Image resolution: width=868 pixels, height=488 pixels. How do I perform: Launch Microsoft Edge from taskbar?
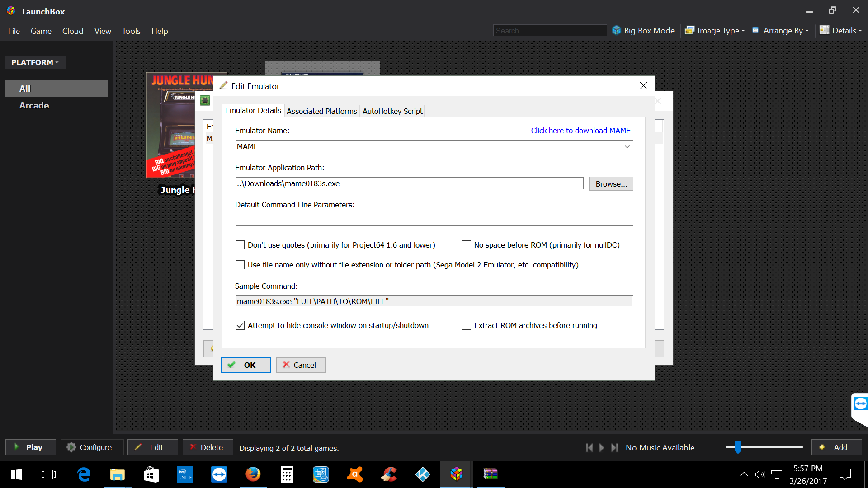click(x=84, y=474)
